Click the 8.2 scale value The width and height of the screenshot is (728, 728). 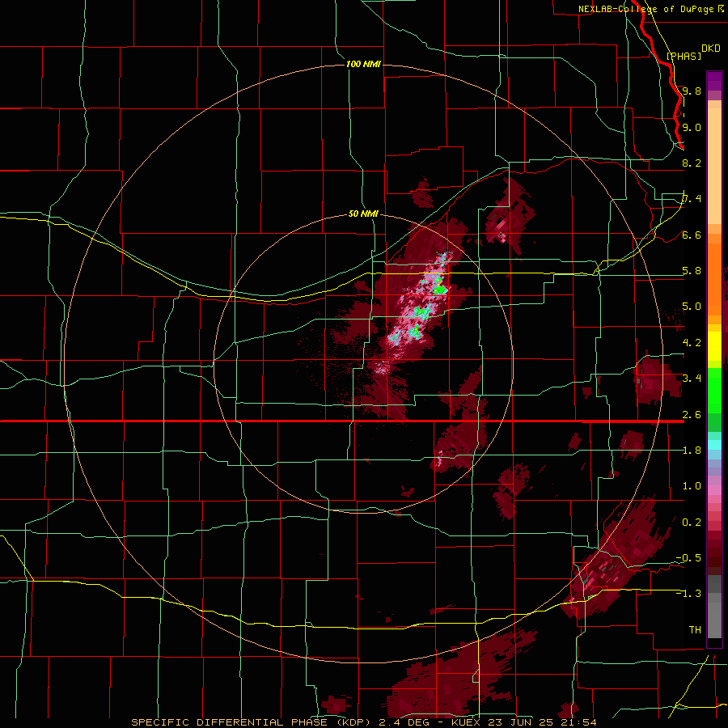(x=692, y=163)
